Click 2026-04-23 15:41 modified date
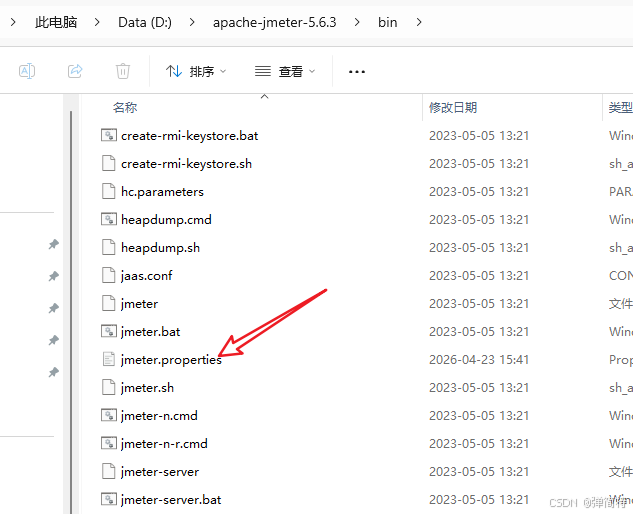 click(x=479, y=359)
